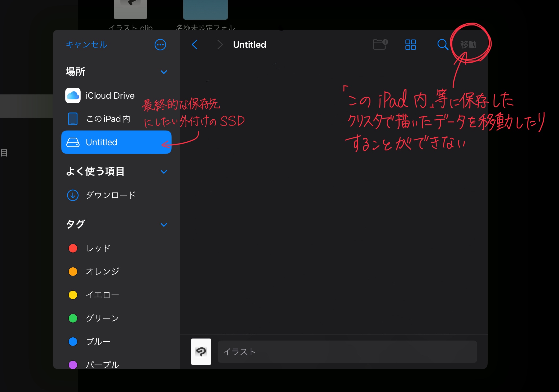Open the ダウンロード folder
Viewport: 559px width, 392px height.
tap(111, 195)
